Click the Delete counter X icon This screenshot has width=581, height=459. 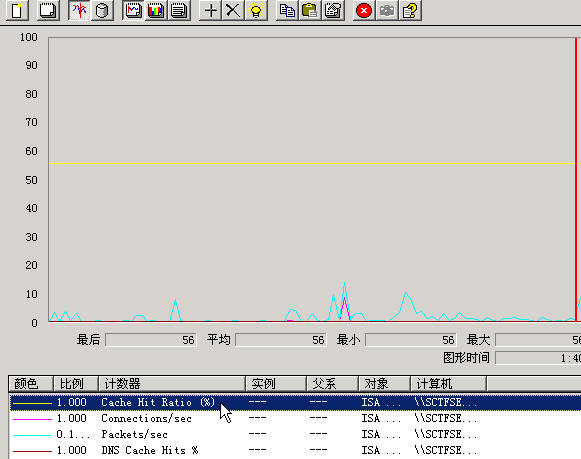233,10
